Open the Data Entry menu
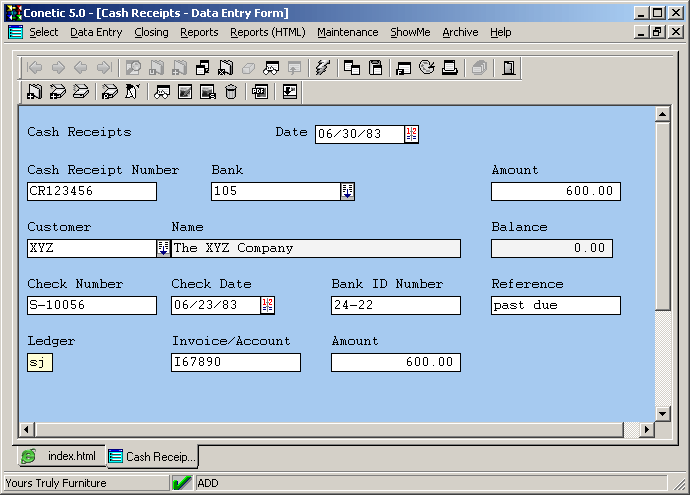This screenshot has width=690, height=495. pos(96,32)
